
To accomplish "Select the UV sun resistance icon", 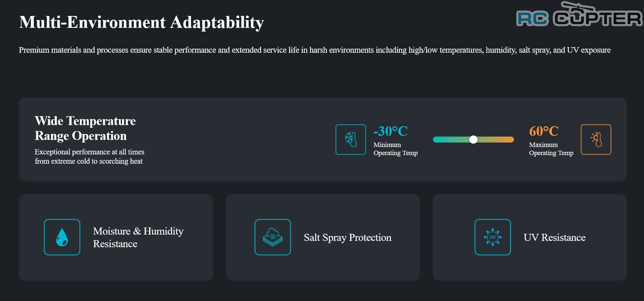I will click(493, 237).
